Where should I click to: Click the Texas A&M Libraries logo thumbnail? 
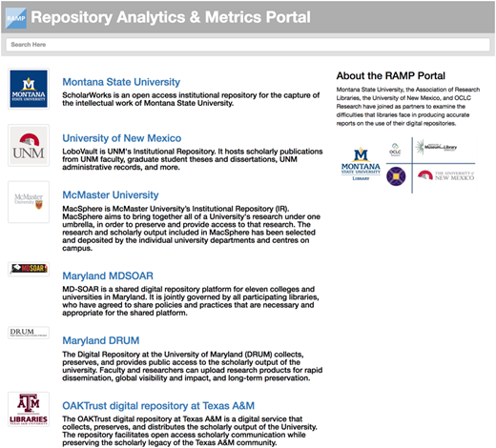pos(29,409)
